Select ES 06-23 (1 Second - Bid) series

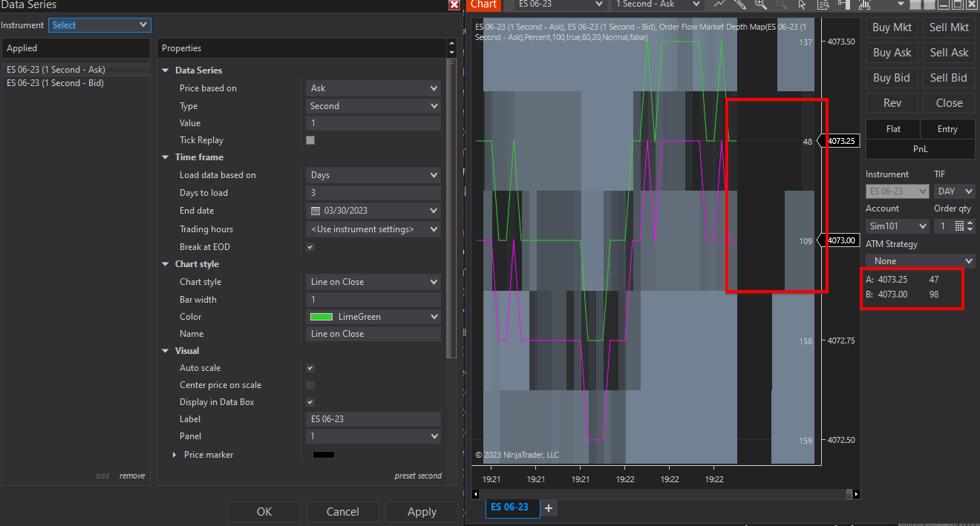click(x=56, y=83)
